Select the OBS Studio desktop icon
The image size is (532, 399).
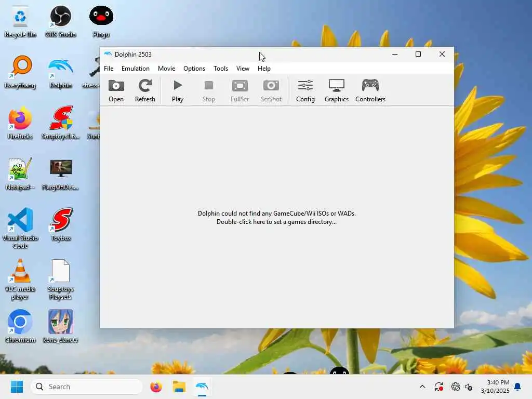coord(61,22)
